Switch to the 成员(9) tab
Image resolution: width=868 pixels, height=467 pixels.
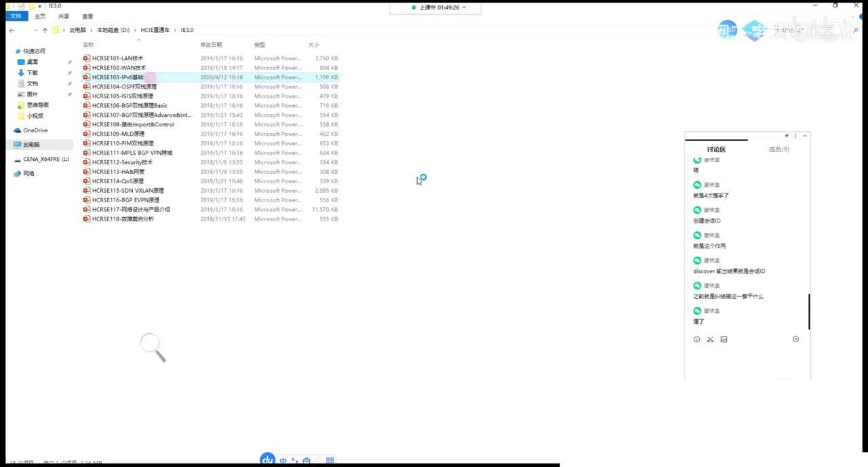[778, 149]
